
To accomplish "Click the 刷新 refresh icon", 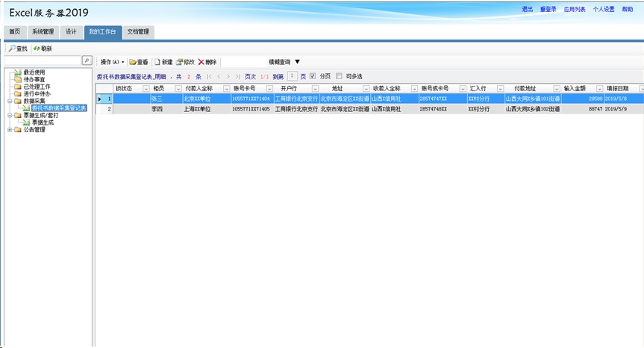I will point(37,49).
